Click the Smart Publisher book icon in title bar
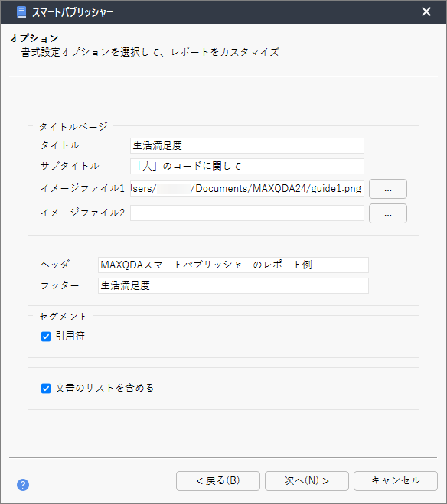The image size is (447, 504). 21,12
